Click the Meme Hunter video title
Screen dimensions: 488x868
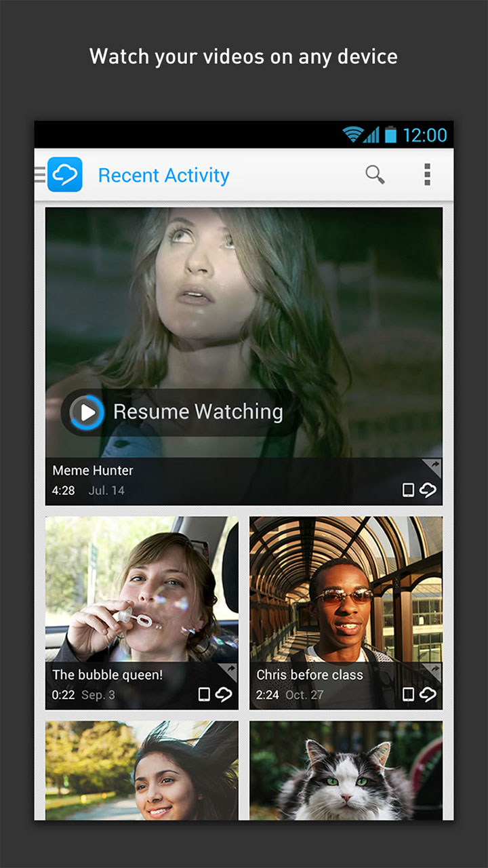coord(93,470)
